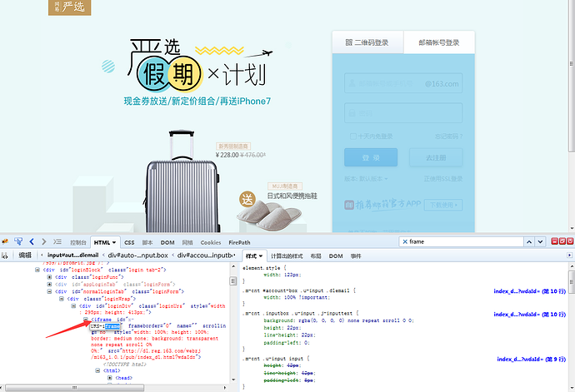Expand the loginFunc div node
This screenshot has height=392, width=575.
49,277
